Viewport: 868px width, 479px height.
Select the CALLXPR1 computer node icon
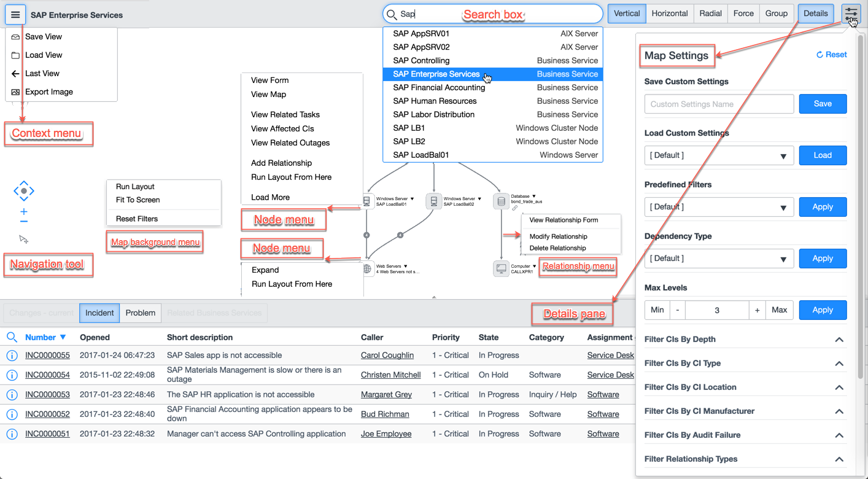[x=502, y=269]
